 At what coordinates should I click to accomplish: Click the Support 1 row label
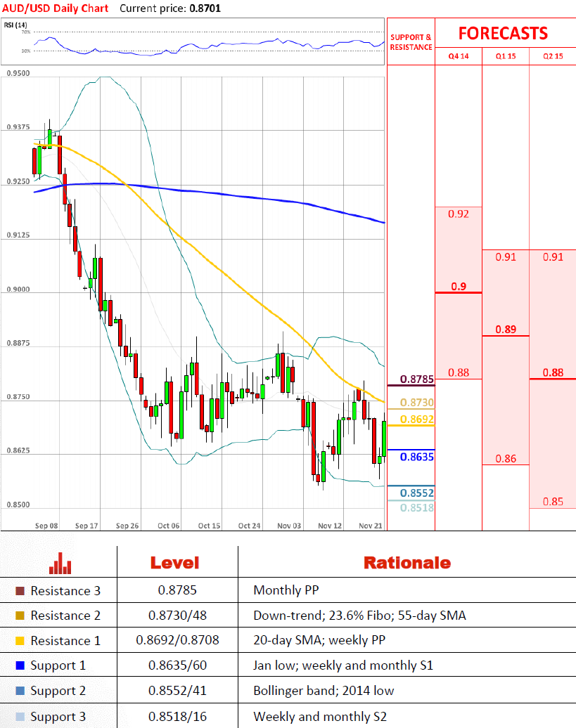point(58,665)
